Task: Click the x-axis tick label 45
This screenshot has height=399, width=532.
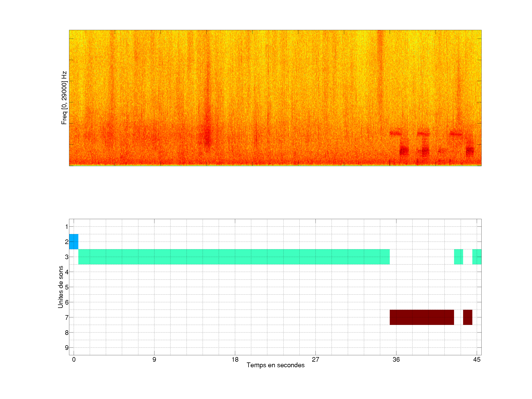Action: [x=477, y=359]
